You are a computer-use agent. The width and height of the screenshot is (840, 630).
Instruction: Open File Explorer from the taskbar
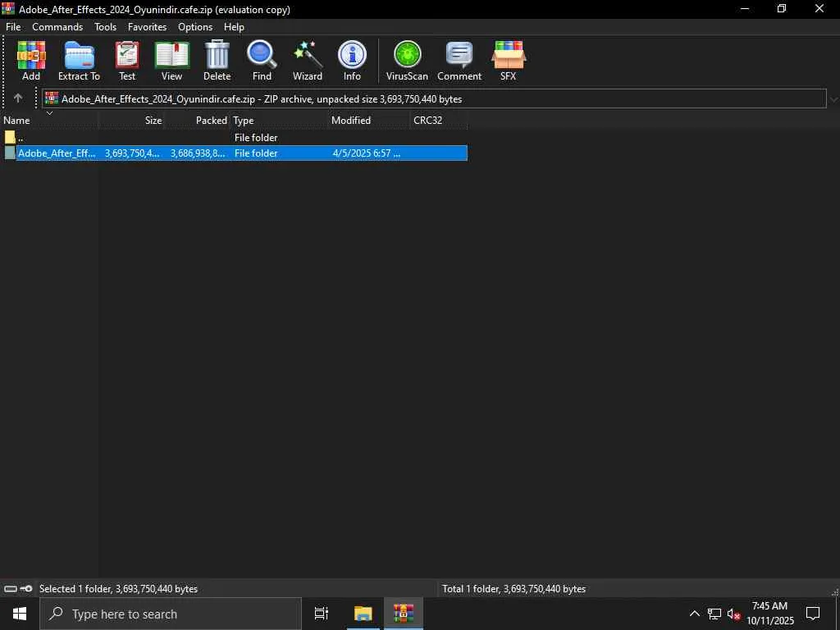tap(363, 614)
